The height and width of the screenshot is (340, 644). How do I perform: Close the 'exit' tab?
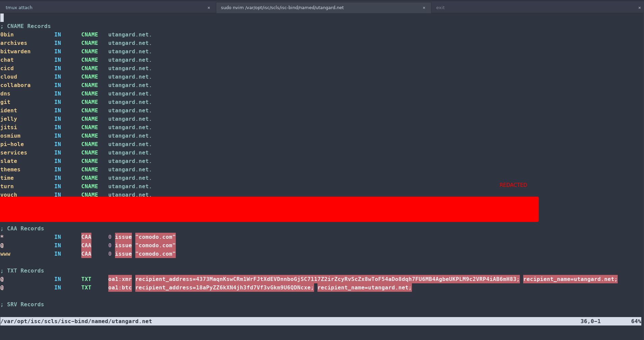coord(639,8)
